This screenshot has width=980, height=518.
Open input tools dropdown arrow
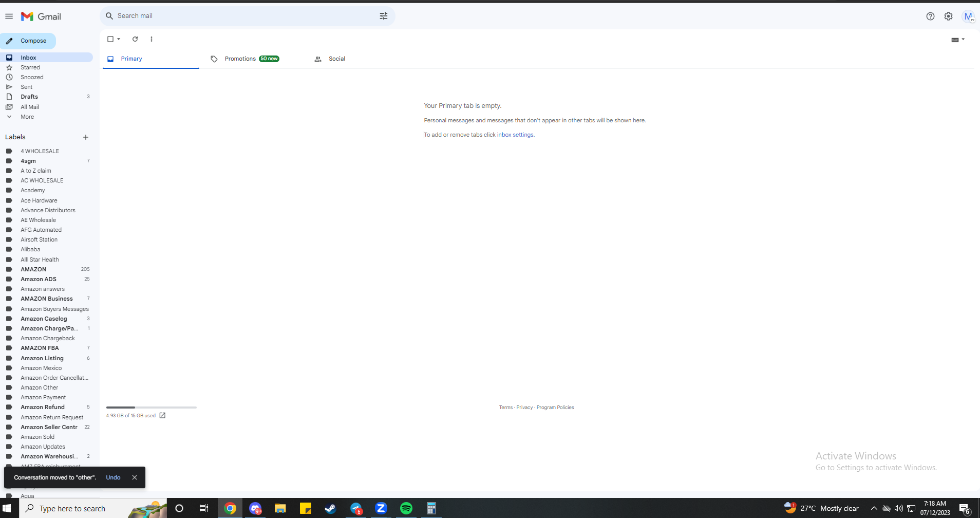[963, 40]
